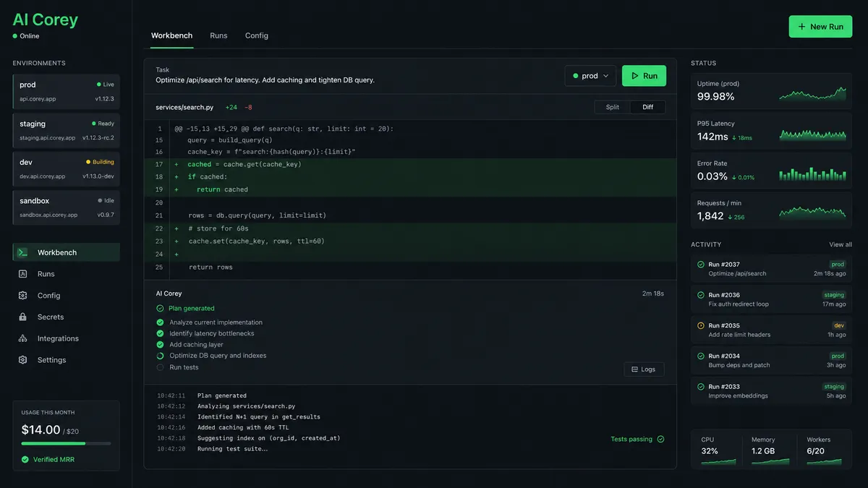This screenshot has width=868, height=488.
Task: Toggle the Run tests step circle
Action: [160, 367]
